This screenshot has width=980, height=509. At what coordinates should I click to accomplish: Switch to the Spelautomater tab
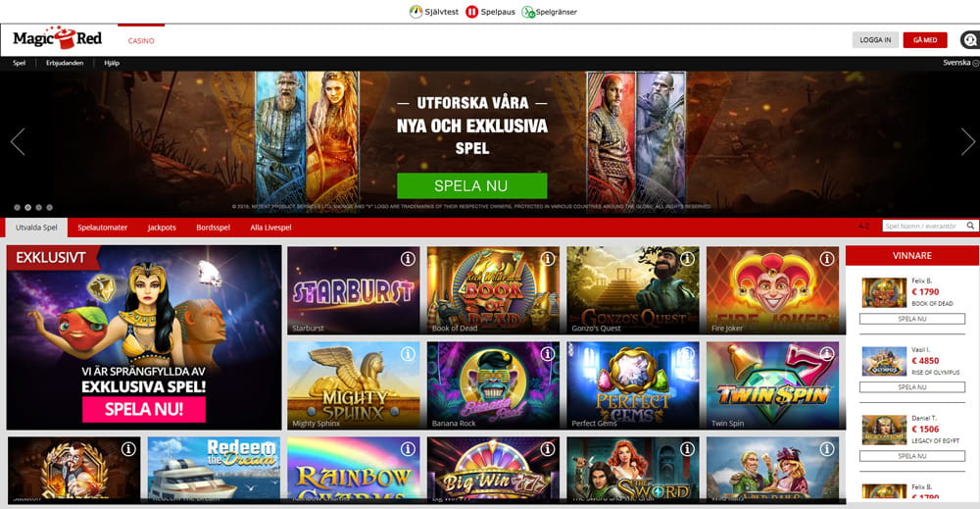pos(103,228)
